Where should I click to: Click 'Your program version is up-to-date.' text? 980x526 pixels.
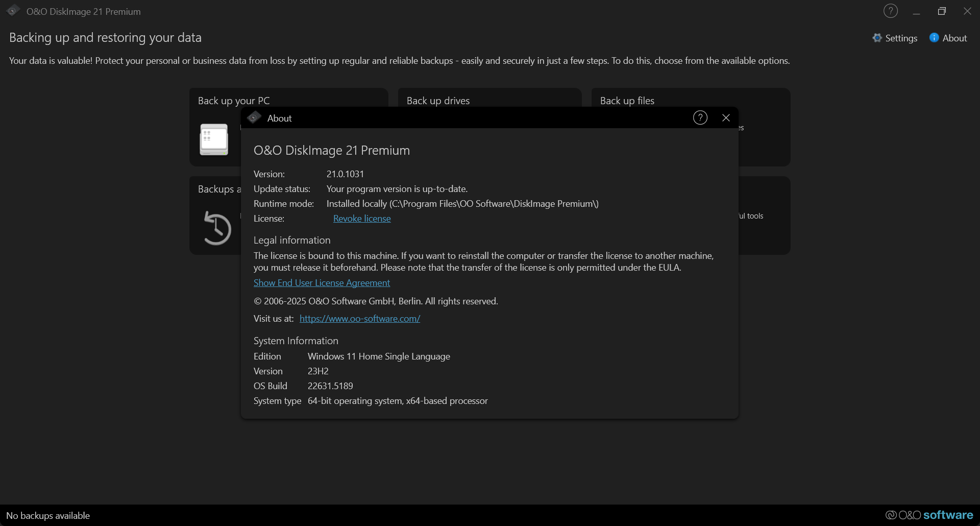(x=397, y=188)
